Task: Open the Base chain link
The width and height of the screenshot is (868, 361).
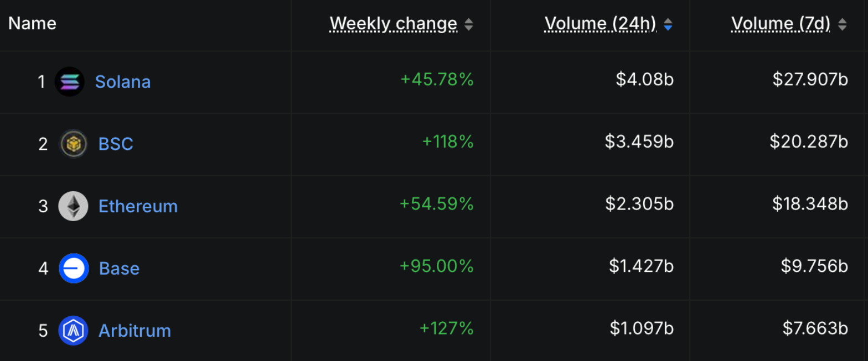Action: (x=119, y=268)
